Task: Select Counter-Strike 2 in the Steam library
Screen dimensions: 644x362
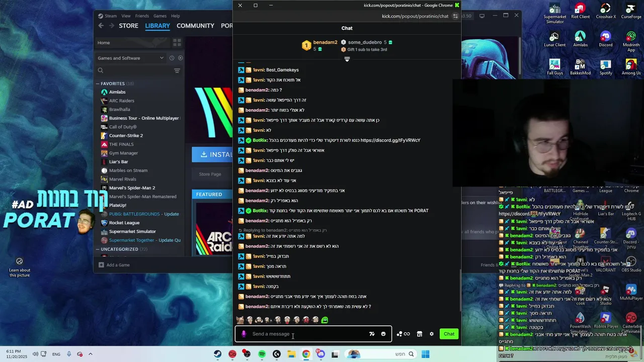Action: [126, 135]
